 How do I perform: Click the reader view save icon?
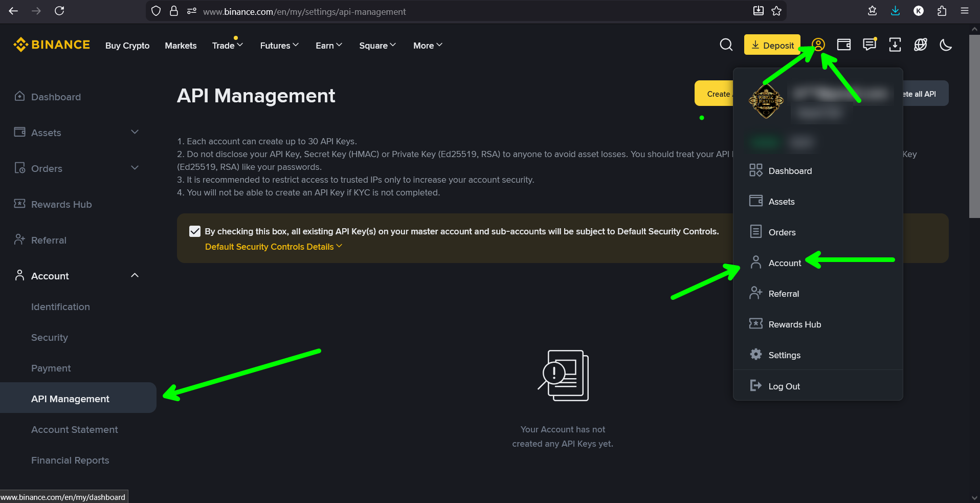[x=759, y=11]
